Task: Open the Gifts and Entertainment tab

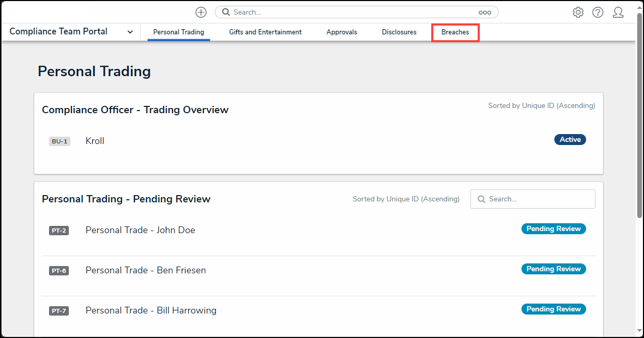Action: tap(265, 32)
